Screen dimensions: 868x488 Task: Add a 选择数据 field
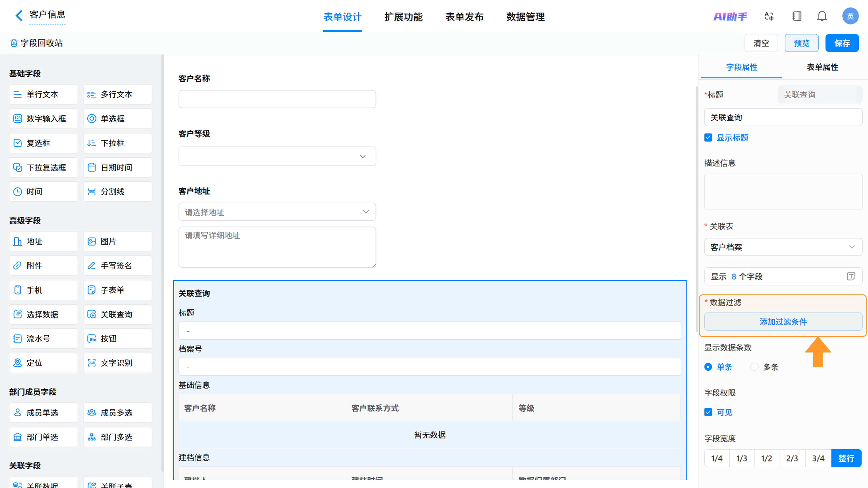(x=43, y=314)
